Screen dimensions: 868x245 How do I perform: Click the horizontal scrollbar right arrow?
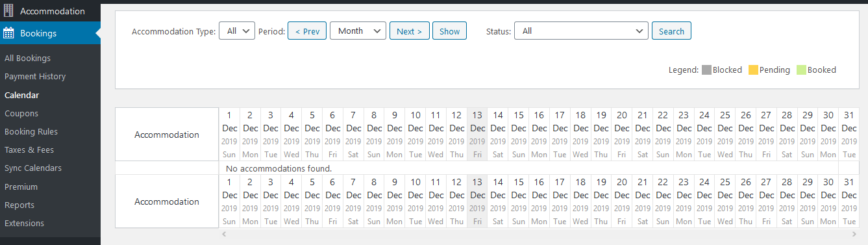854,233
